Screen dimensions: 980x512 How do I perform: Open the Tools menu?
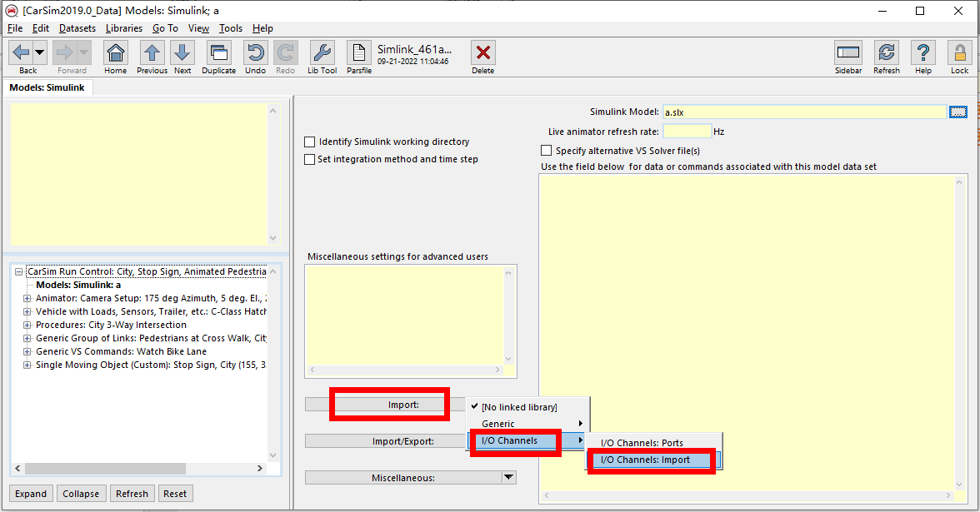(231, 28)
